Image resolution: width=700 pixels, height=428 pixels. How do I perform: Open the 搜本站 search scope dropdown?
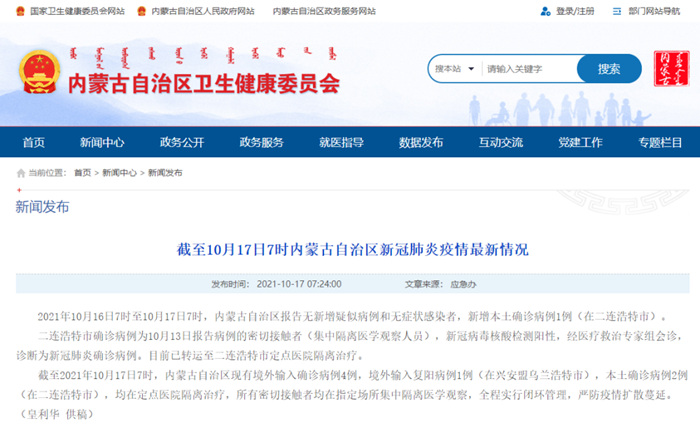click(x=452, y=69)
